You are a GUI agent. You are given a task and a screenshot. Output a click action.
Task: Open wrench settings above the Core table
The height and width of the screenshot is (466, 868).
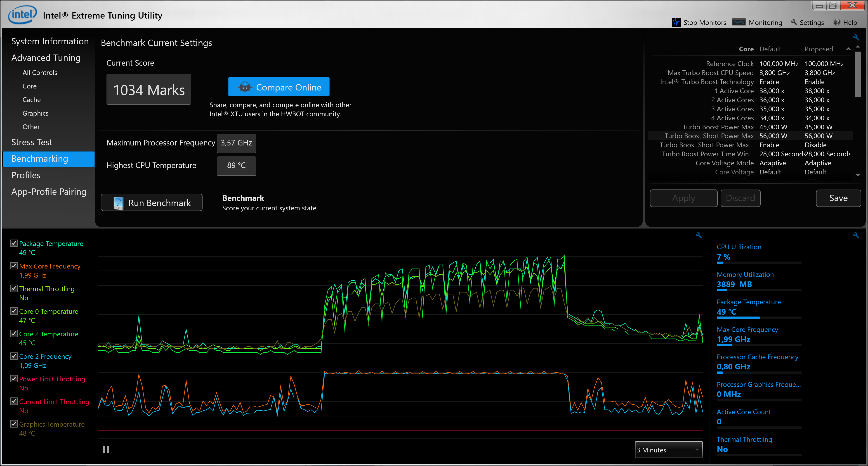tap(856, 37)
